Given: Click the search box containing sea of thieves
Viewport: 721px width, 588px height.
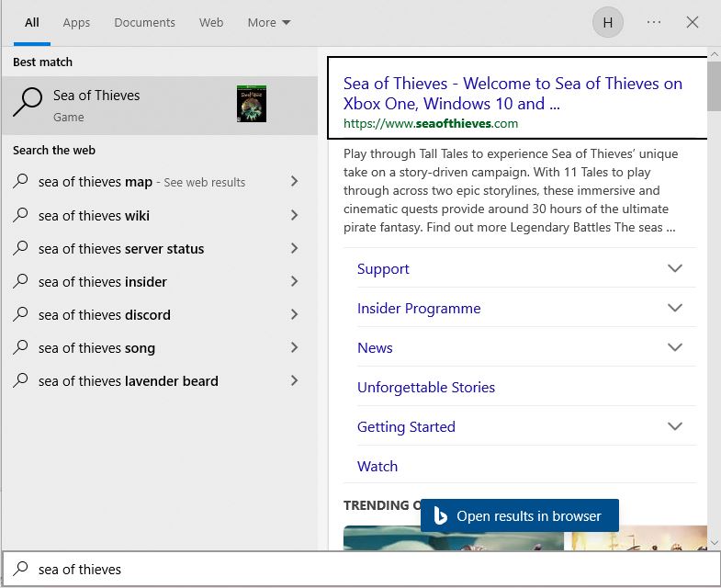Looking at the screenshot, I should tap(367, 570).
